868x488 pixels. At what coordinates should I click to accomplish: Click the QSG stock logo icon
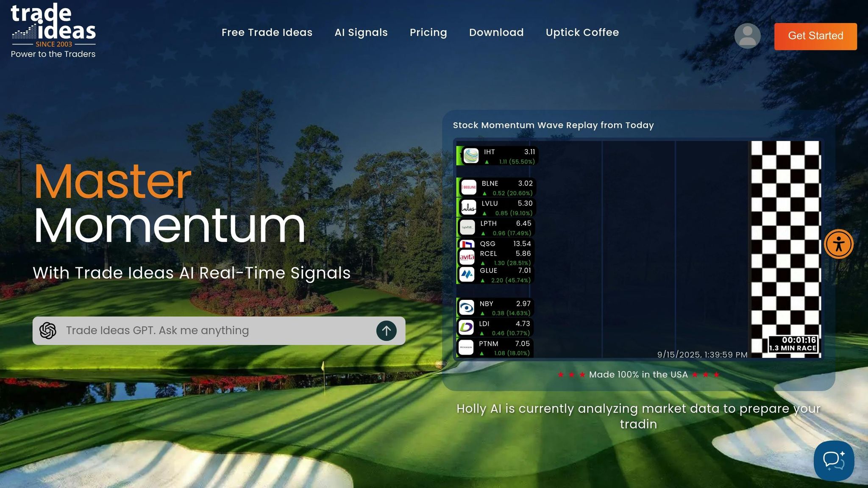[467, 244]
